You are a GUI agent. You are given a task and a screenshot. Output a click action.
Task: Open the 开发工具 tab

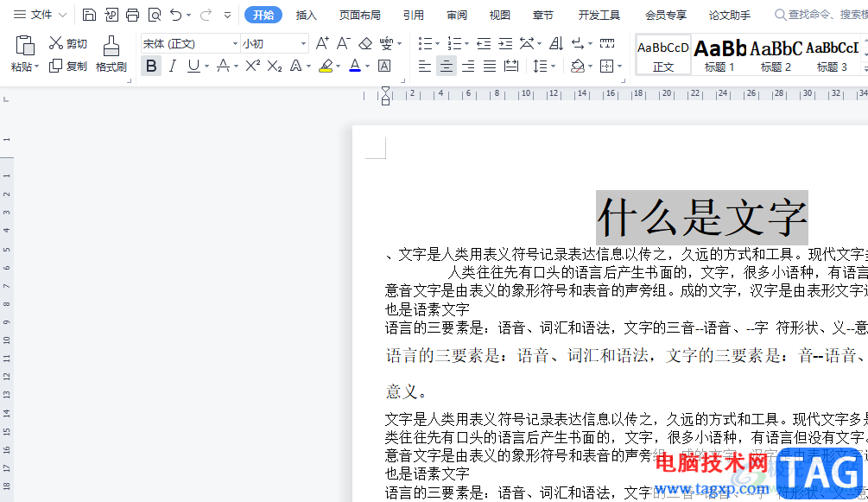[x=599, y=15]
